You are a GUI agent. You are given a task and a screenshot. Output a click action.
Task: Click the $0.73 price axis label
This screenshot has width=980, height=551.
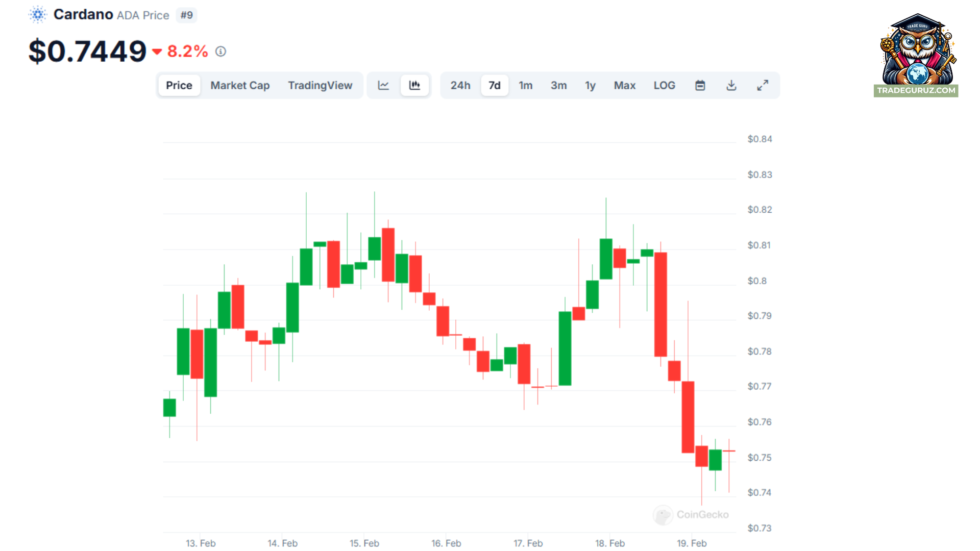pyautogui.click(x=760, y=528)
